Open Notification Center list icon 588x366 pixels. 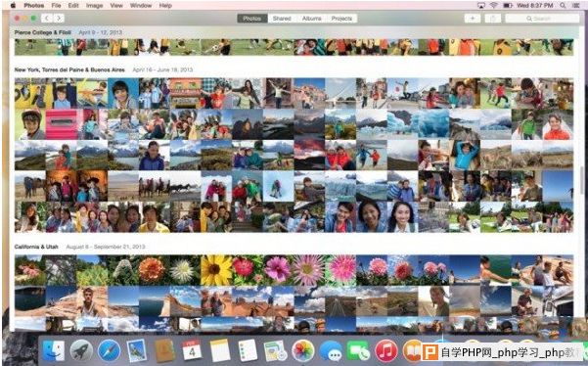tap(576, 5)
